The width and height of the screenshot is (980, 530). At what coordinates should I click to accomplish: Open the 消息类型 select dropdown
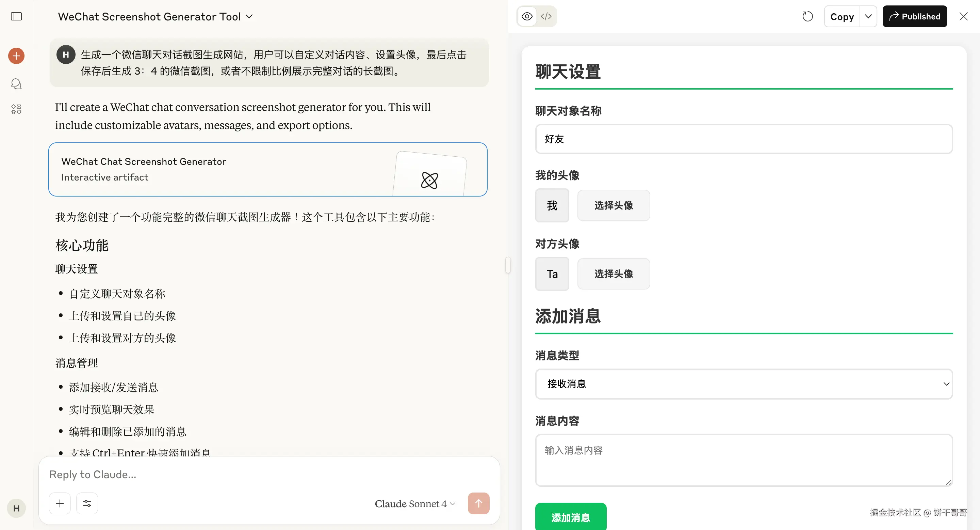coord(744,384)
